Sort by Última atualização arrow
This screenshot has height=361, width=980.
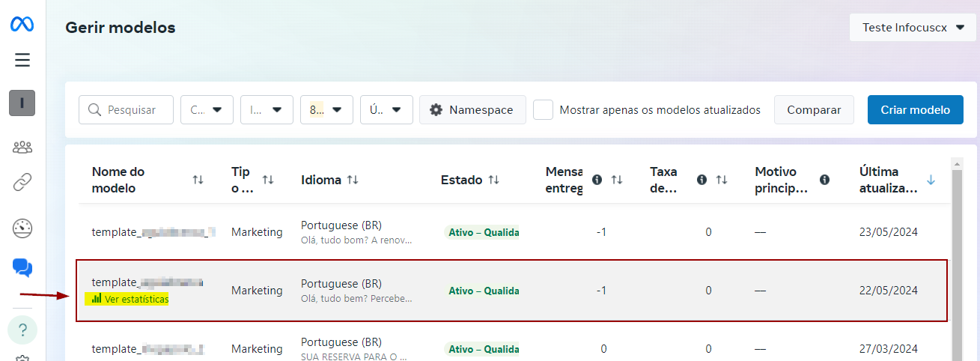pyautogui.click(x=931, y=180)
